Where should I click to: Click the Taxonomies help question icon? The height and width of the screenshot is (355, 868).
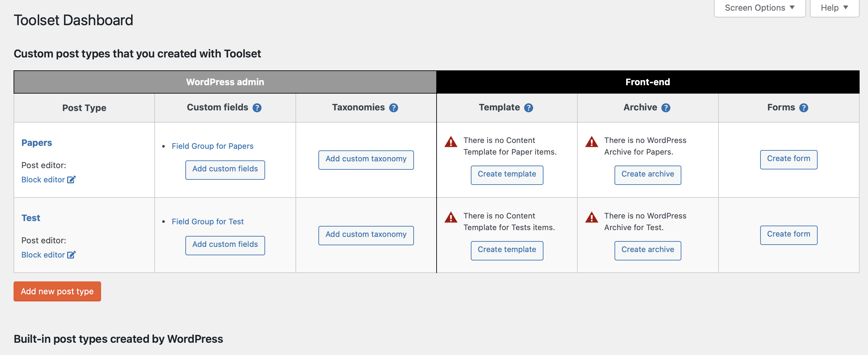tap(393, 108)
